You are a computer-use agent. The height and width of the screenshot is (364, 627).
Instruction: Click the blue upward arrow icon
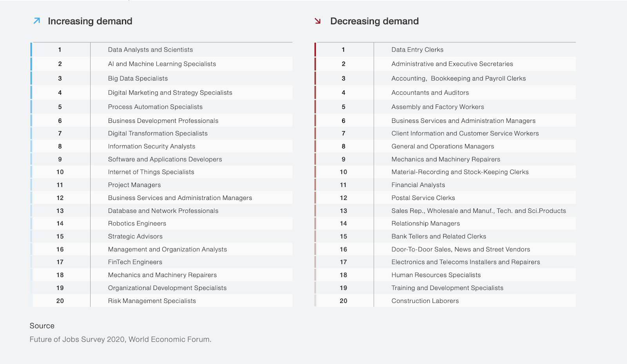tap(37, 21)
